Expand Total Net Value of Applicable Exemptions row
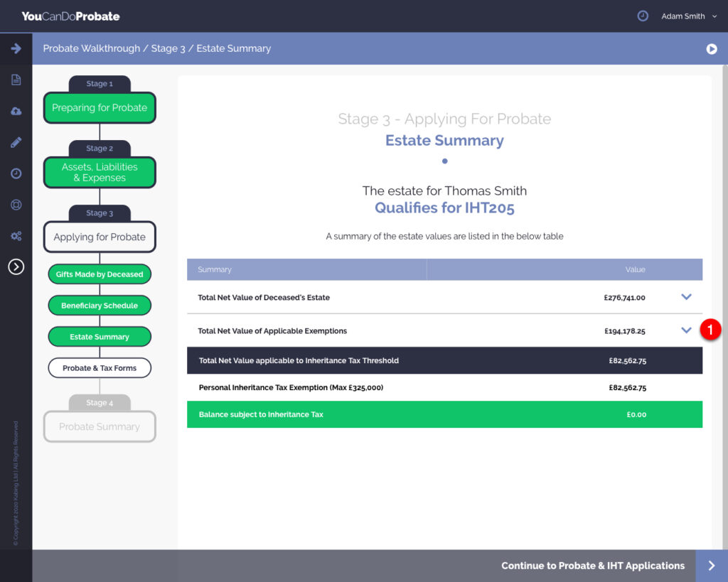728x582 pixels. (686, 330)
